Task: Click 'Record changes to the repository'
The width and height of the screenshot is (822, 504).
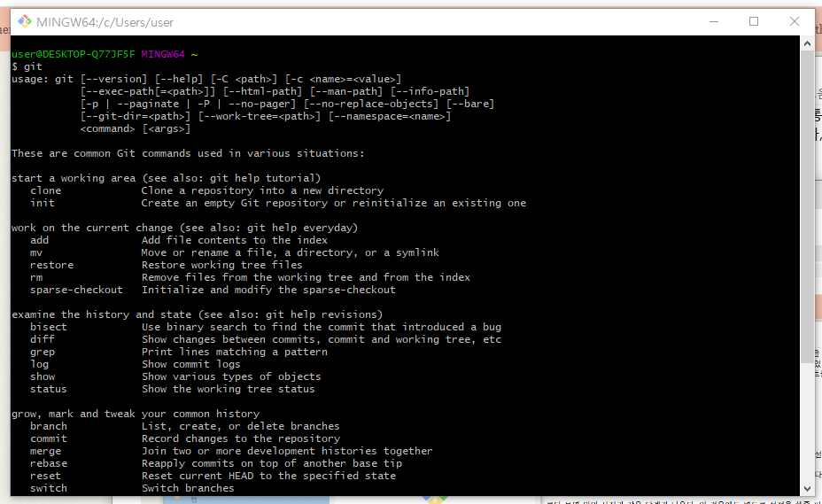Action: coord(241,438)
